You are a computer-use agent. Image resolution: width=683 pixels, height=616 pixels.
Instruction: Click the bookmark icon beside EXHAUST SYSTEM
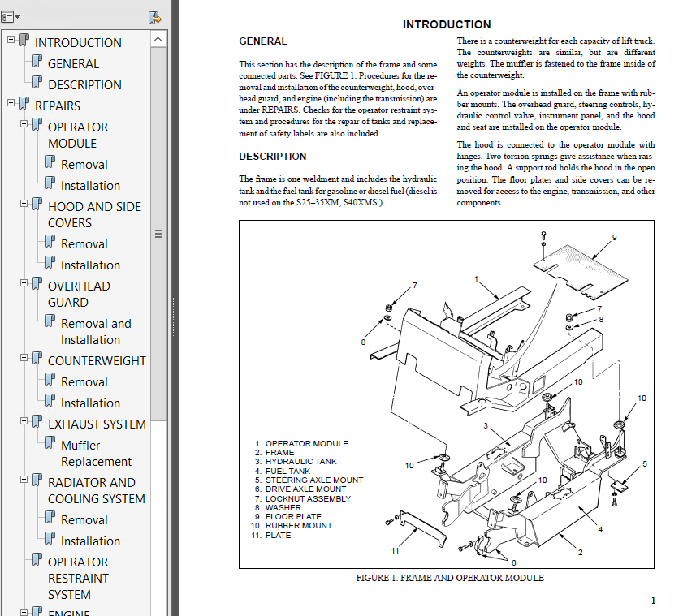click(37, 422)
